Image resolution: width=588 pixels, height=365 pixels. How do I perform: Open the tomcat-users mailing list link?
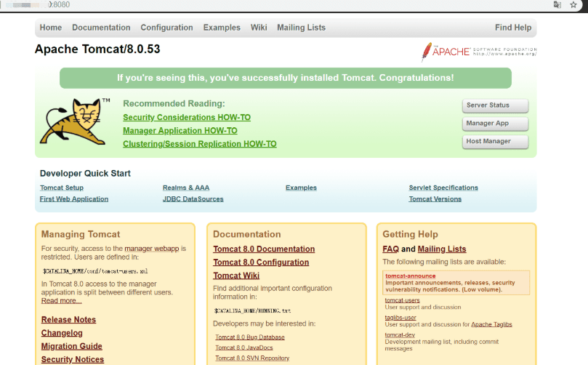click(402, 300)
